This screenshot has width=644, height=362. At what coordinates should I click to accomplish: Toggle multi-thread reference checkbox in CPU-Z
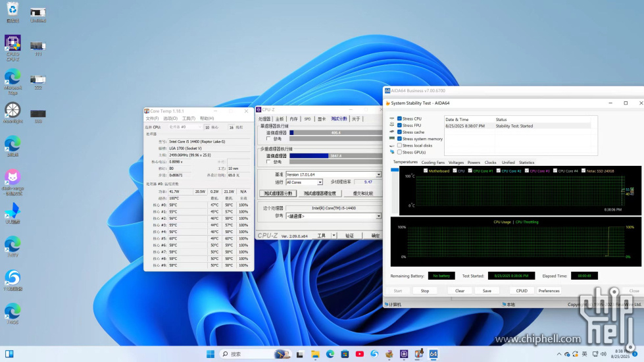coord(268,162)
